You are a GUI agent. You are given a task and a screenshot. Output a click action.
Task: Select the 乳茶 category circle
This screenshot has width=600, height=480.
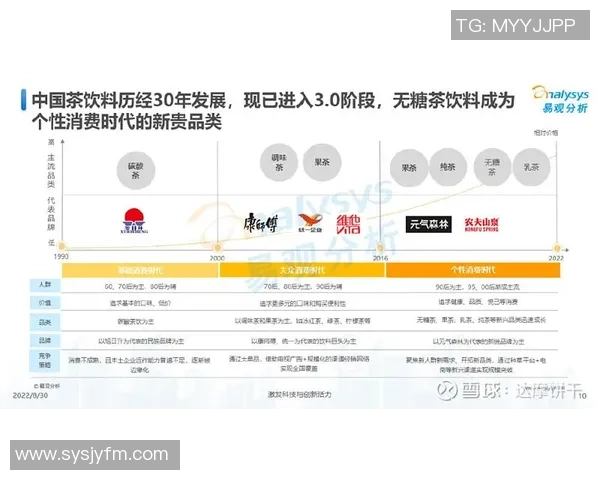pyautogui.click(x=531, y=167)
